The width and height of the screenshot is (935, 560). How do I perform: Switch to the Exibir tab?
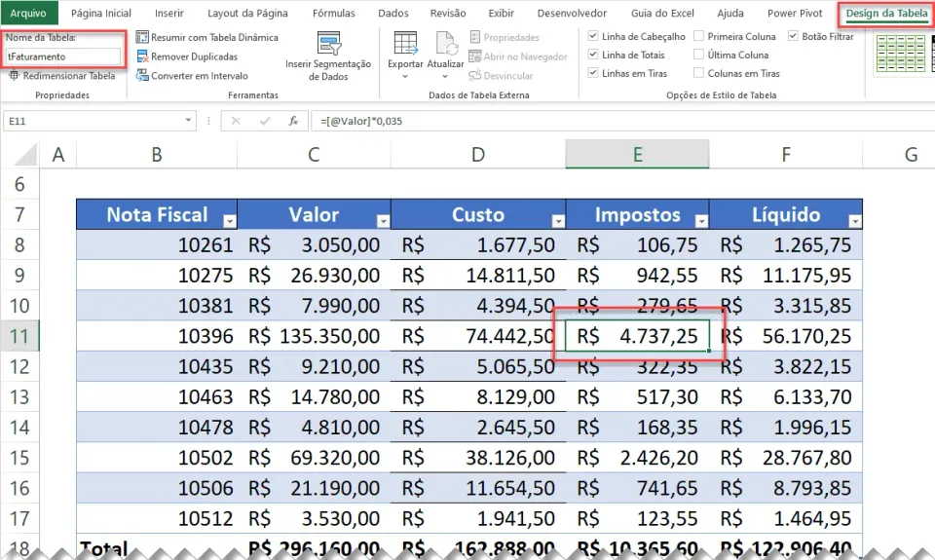(x=502, y=13)
